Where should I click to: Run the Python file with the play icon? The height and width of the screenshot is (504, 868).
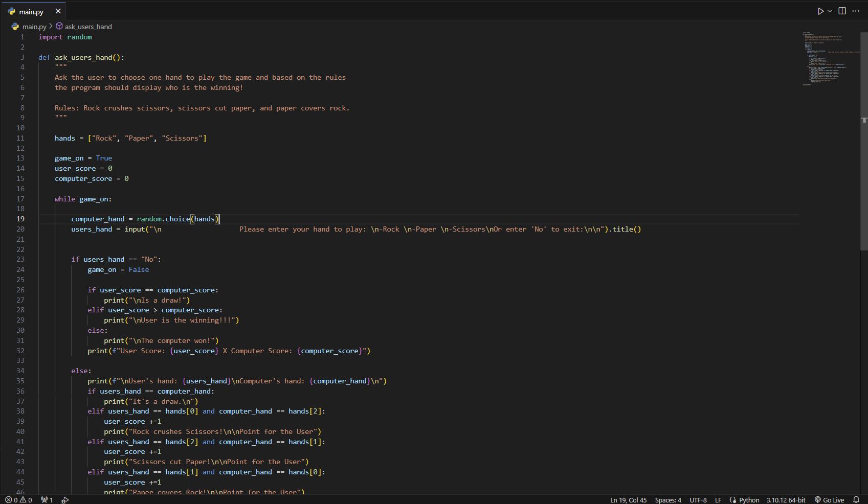coord(820,11)
